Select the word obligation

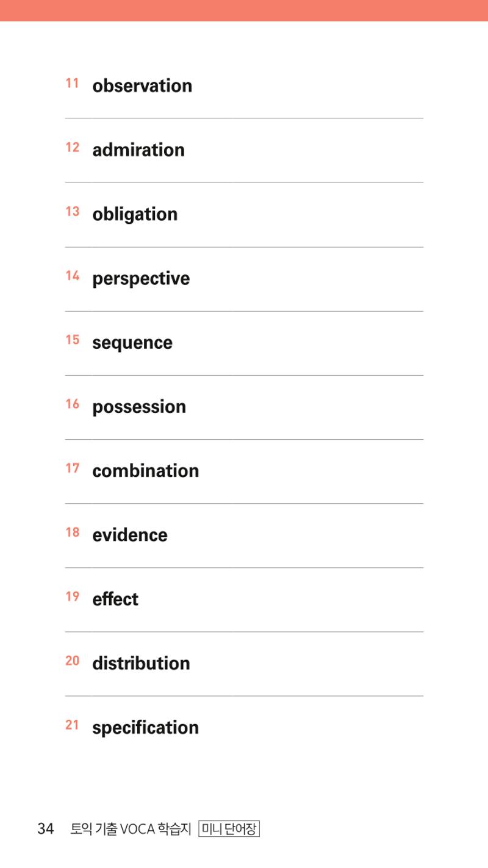click(x=135, y=215)
